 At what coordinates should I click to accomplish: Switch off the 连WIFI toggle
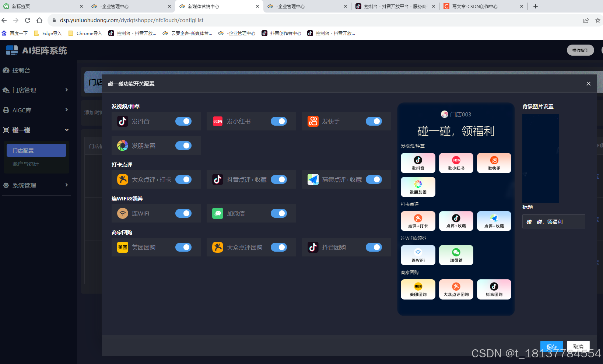(x=183, y=213)
